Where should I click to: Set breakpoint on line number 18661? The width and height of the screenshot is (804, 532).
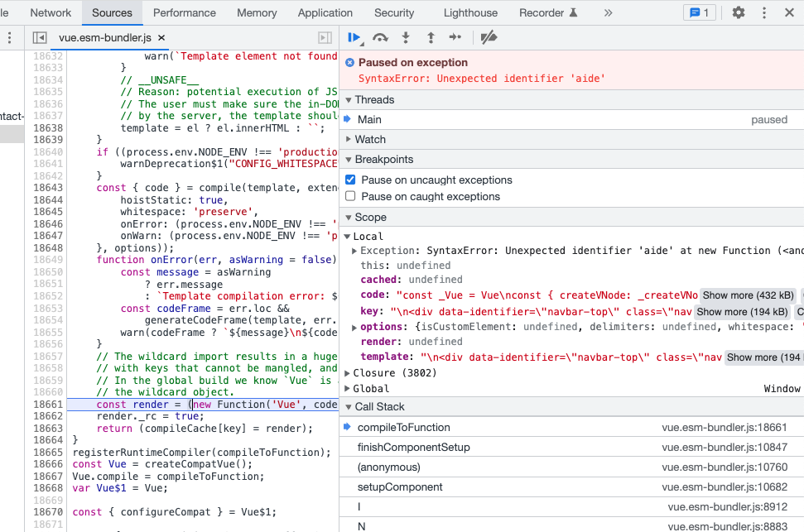click(48, 405)
